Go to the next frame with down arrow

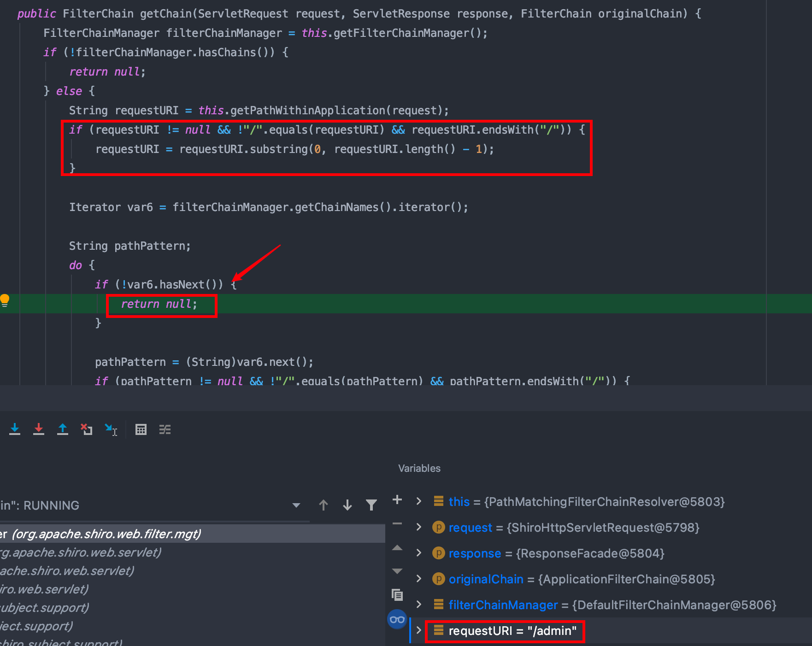347,505
